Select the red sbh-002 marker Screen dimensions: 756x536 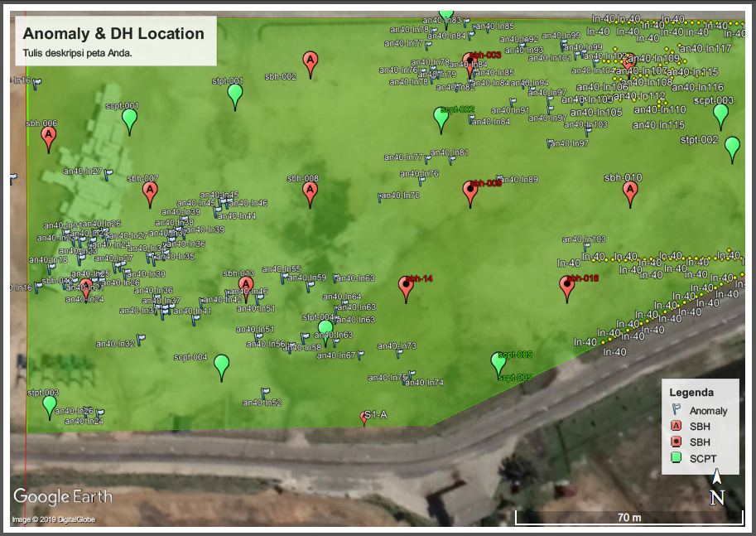pyautogui.click(x=311, y=62)
